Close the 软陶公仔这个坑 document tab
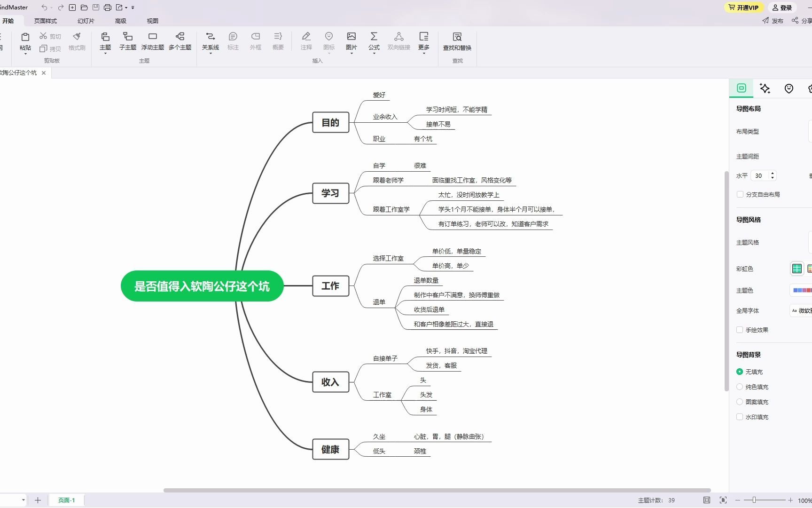 coord(44,72)
